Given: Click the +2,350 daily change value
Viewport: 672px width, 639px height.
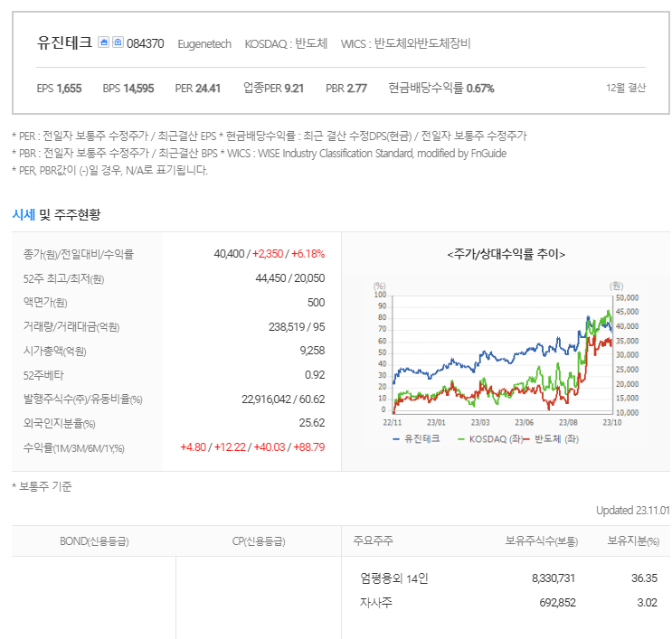Looking at the screenshot, I should [x=268, y=254].
